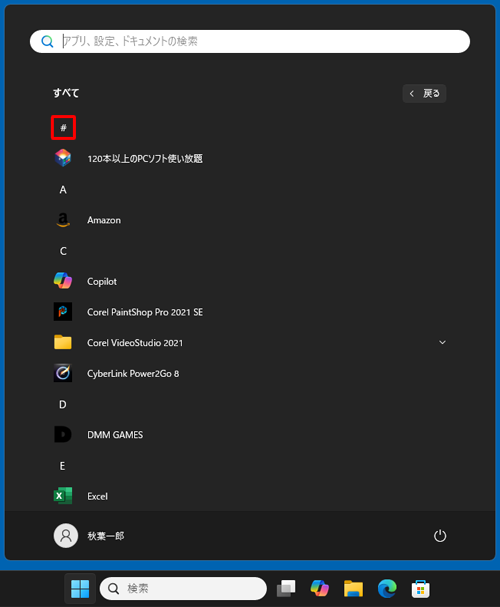The image size is (500, 607).
Task: Open Excel from its green icon
Action: pos(63,496)
